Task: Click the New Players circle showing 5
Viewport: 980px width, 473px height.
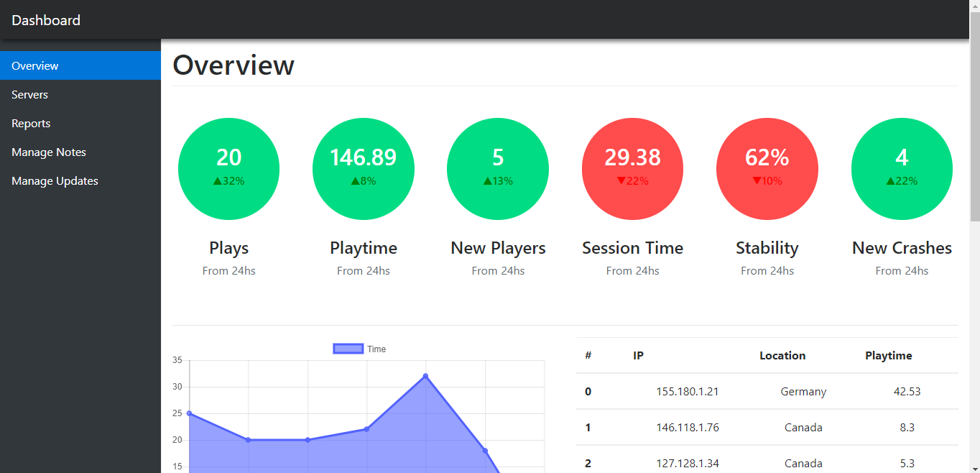Action: point(498,169)
